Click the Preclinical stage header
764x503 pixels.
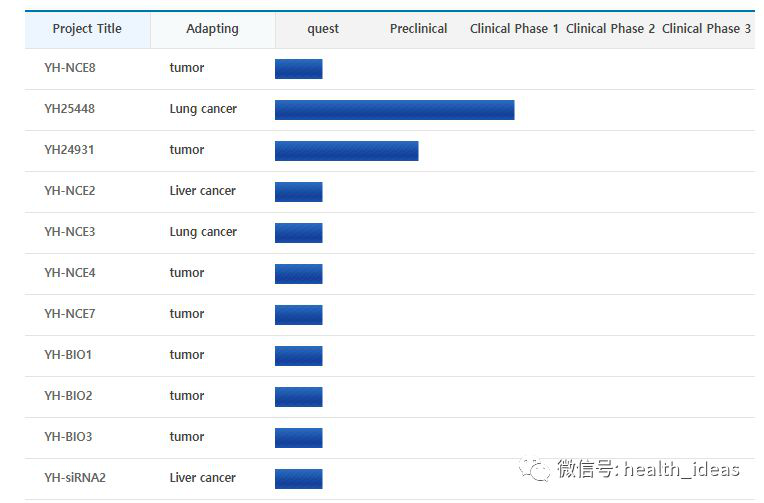click(x=418, y=29)
